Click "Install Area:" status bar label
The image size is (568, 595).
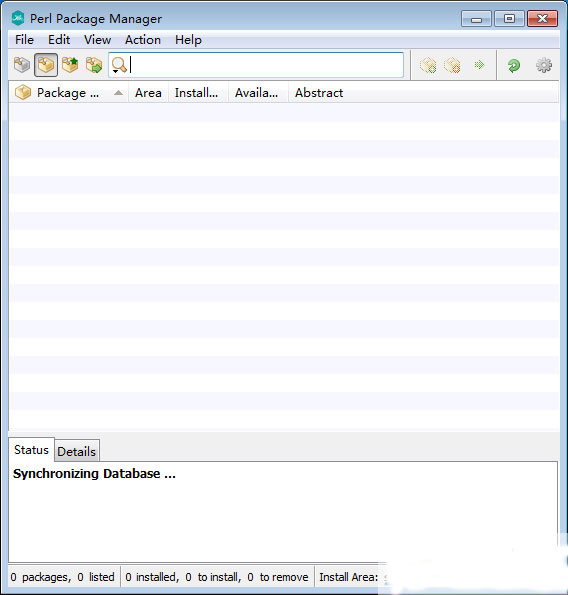tap(348, 577)
